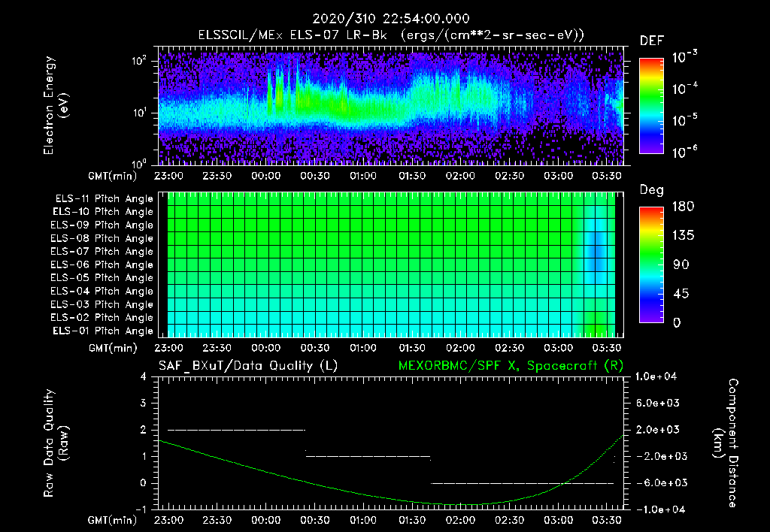Image resolution: width=770 pixels, height=532 pixels.
Task: Click the data quality line at level 2
Action: [236, 430]
